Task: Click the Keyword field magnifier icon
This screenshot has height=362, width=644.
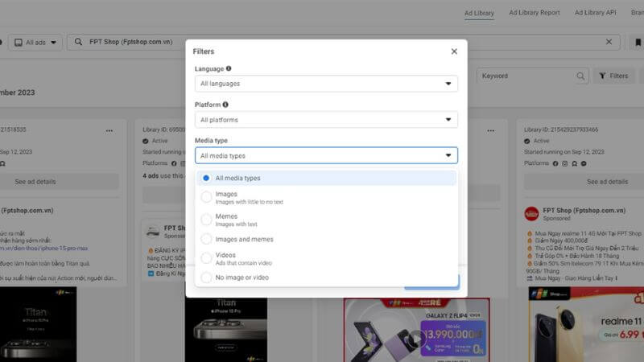Action: (x=581, y=76)
